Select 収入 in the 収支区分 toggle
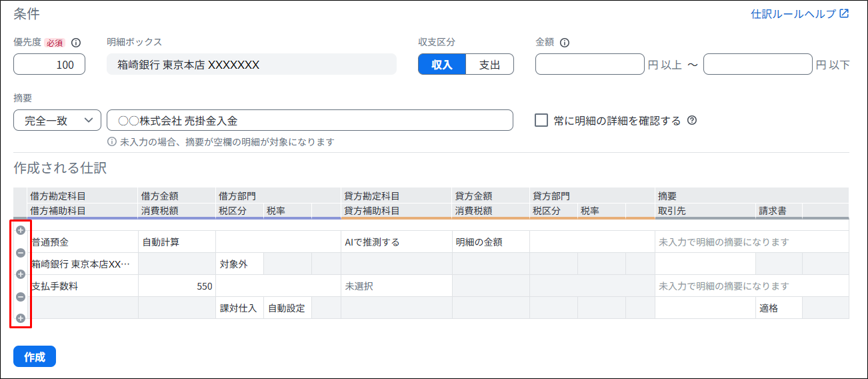The height and width of the screenshot is (379, 868). (x=441, y=65)
